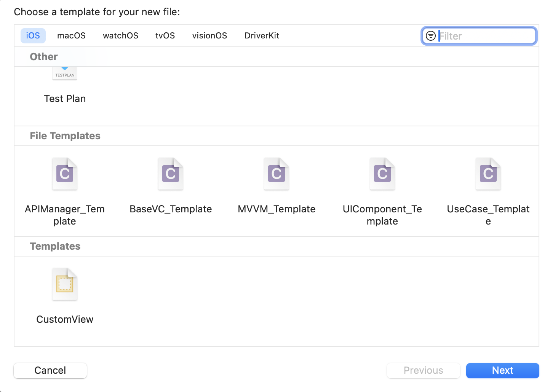Click the MVVM_Template label text
Viewport: 550px width, 392px height.
[x=277, y=209]
